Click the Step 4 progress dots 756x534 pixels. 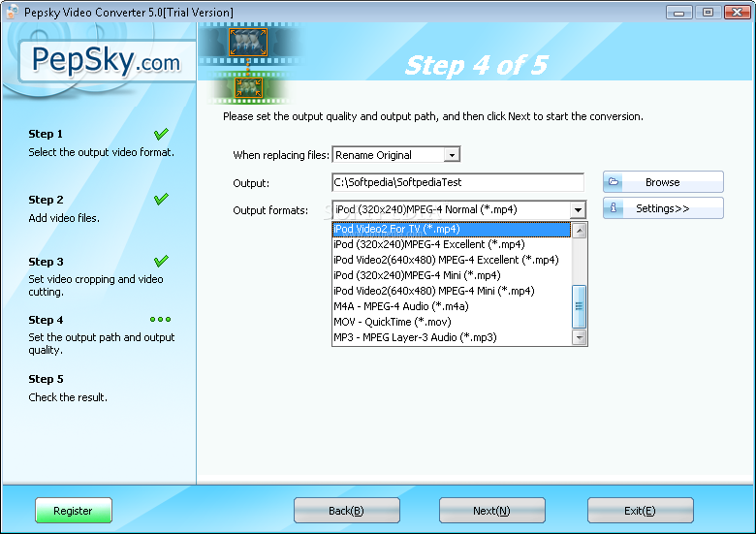(161, 319)
